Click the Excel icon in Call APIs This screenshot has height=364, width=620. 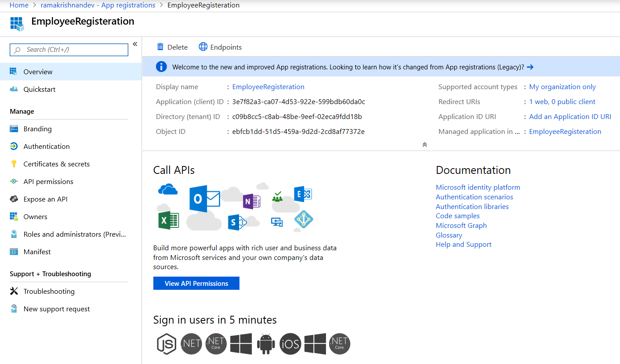[168, 220]
